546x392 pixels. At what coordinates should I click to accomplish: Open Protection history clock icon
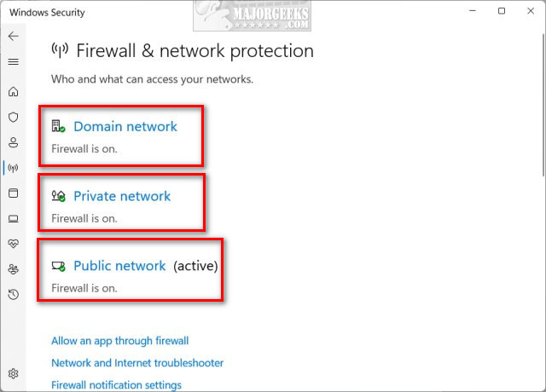pos(13,295)
